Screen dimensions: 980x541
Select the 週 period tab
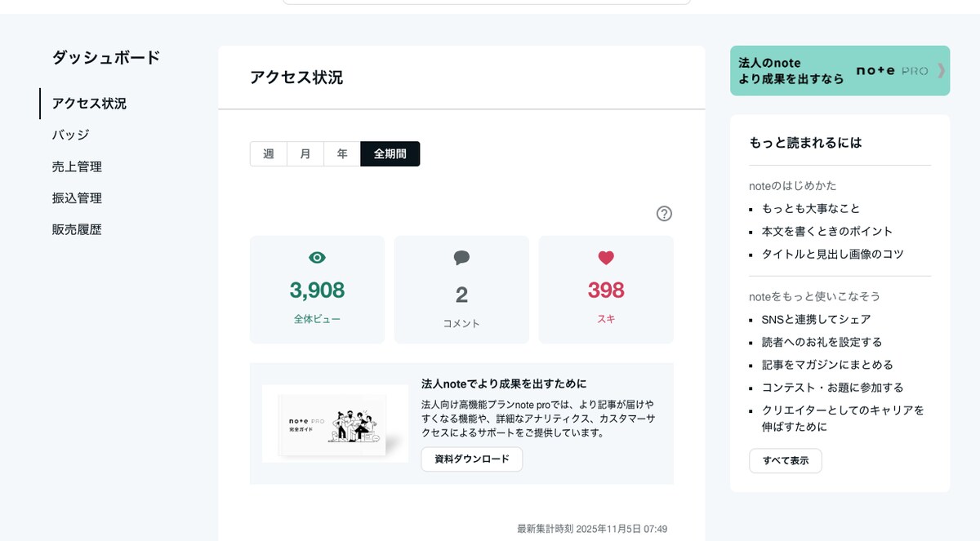click(x=269, y=153)
